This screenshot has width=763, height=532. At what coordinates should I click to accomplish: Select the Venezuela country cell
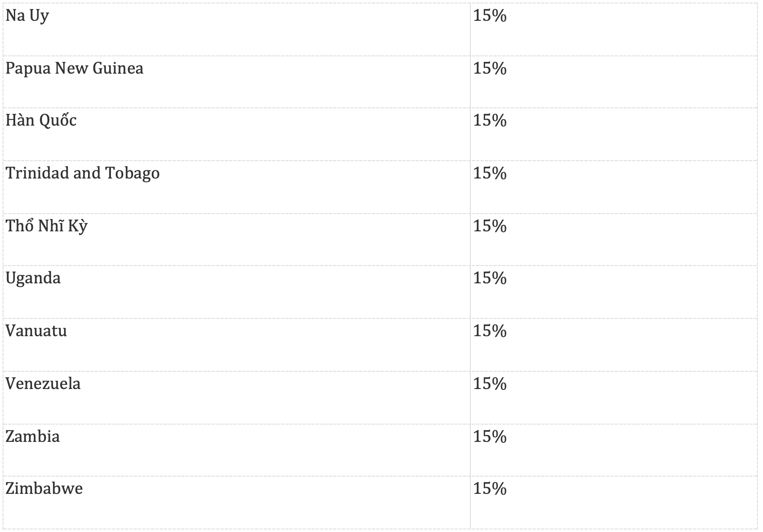(43, 384)
